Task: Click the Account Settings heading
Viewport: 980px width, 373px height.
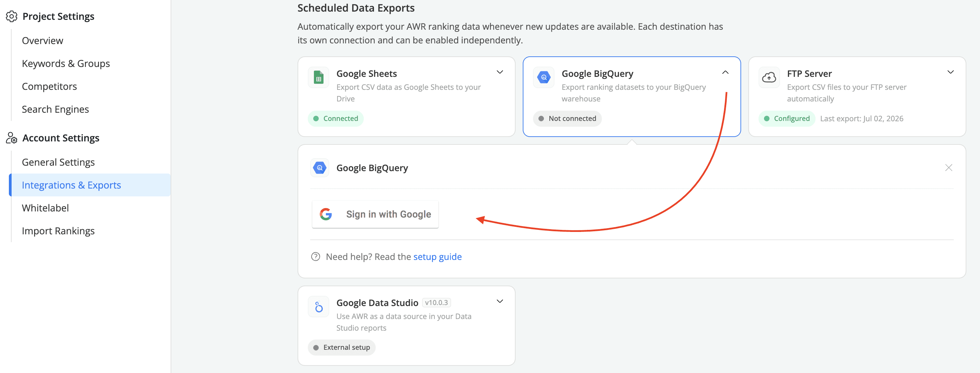Action: [61, 138]
